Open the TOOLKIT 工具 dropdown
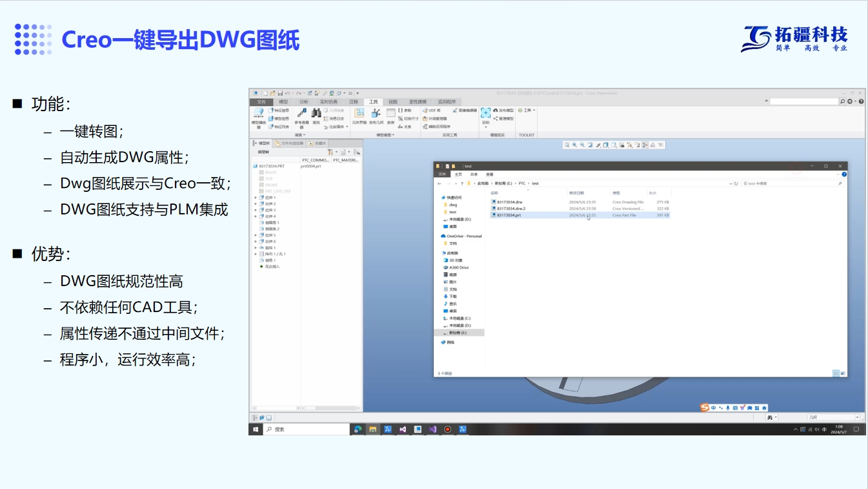This screenshot has width=868, height=489. (x=527, y=110)
